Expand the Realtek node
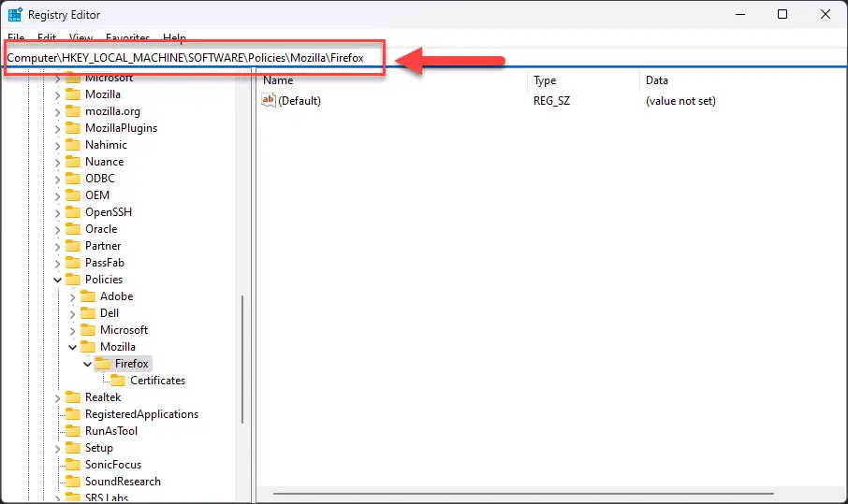The height and width of the screenshot is (504, 848). tap(57, 397)
